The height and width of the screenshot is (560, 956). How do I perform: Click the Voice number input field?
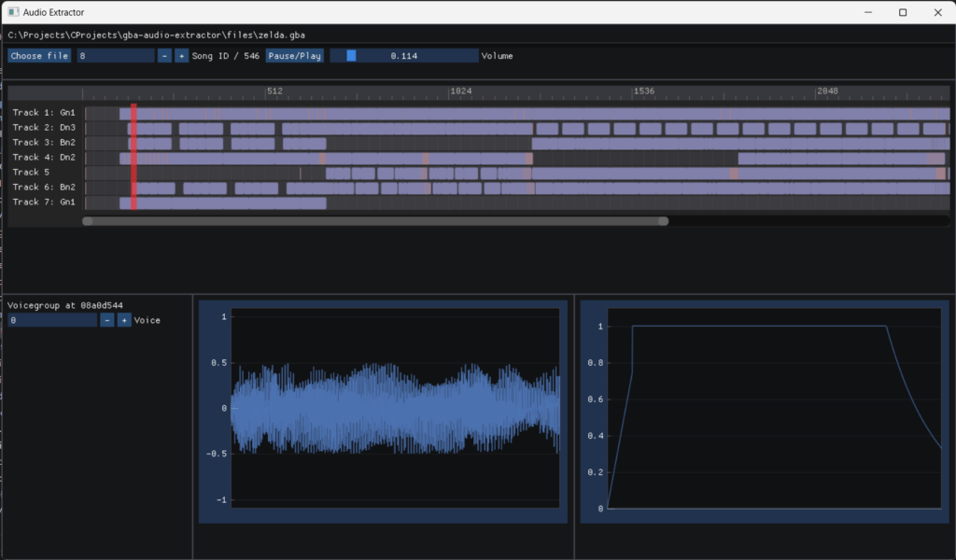tap(52, 320)
